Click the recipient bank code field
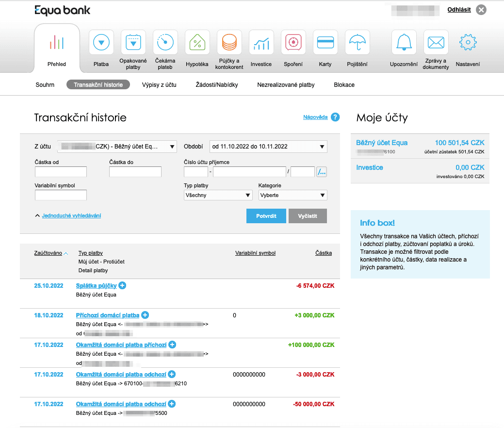Viewport: 504px width, 428px height. pos(303,172)
